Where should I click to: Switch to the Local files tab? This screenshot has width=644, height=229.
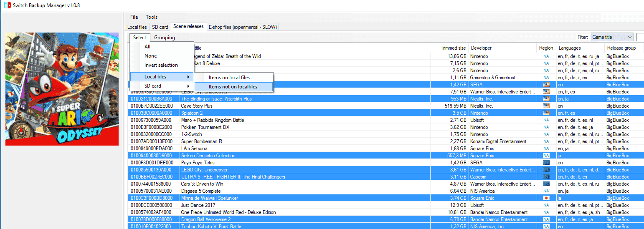click(x=137, y=27)
